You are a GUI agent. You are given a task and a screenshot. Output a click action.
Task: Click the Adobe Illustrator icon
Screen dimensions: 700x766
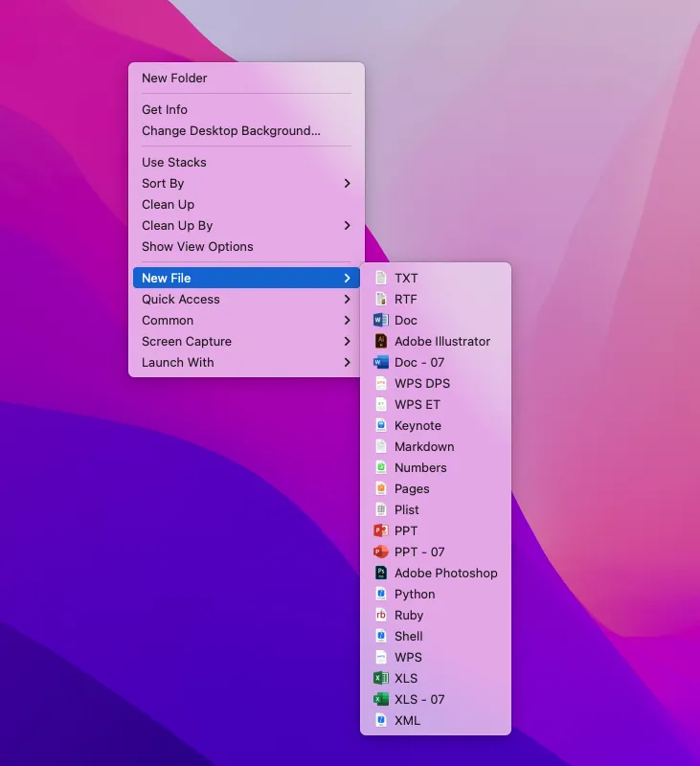[381, 341]
